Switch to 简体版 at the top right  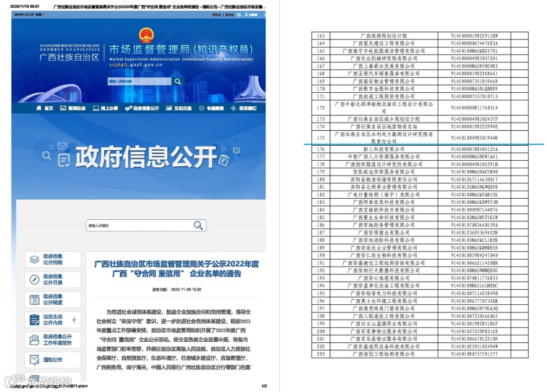(216, 15)
